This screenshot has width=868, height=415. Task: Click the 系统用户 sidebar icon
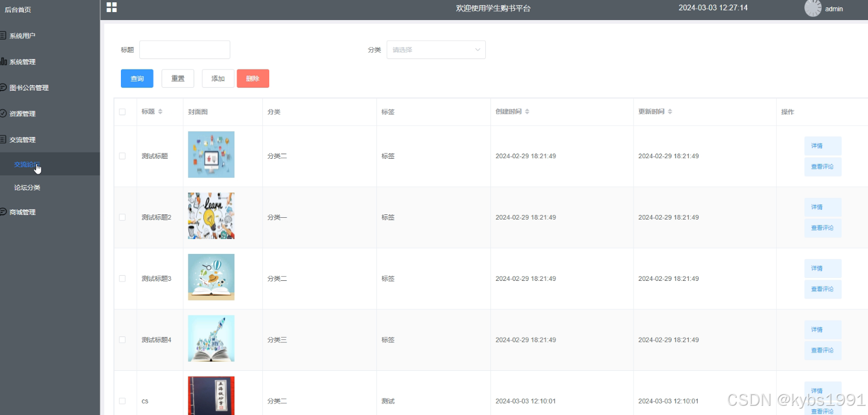coord(3,36)
